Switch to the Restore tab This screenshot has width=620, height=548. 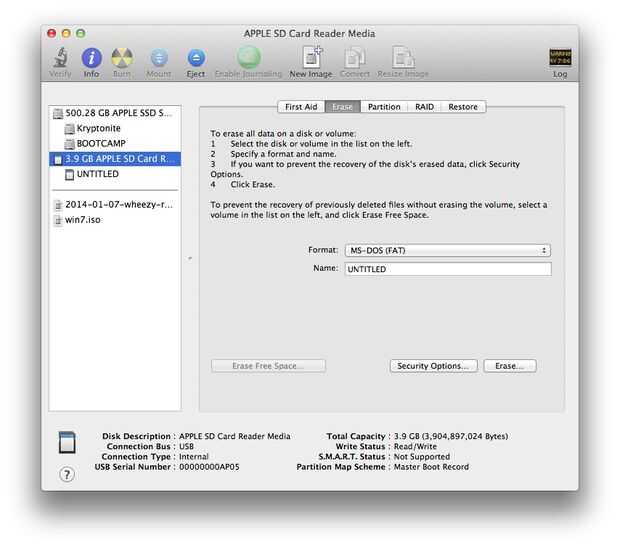click(463, 107)
